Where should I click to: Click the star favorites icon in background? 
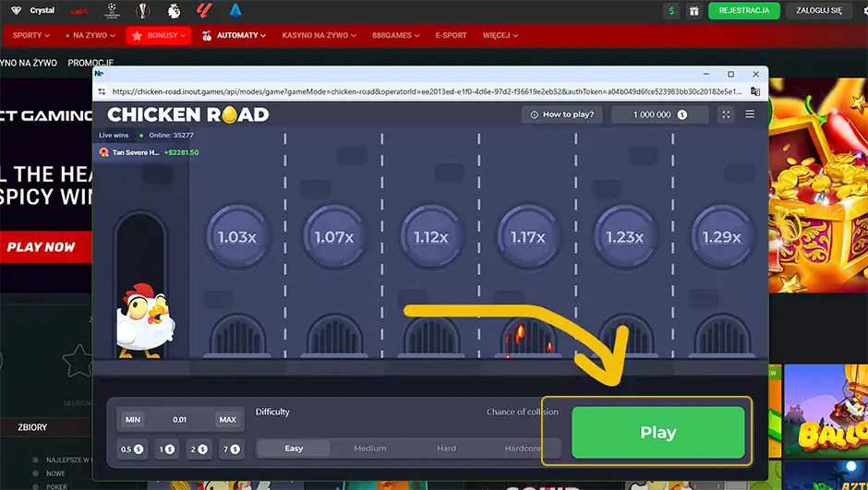[x=78, y=361]
